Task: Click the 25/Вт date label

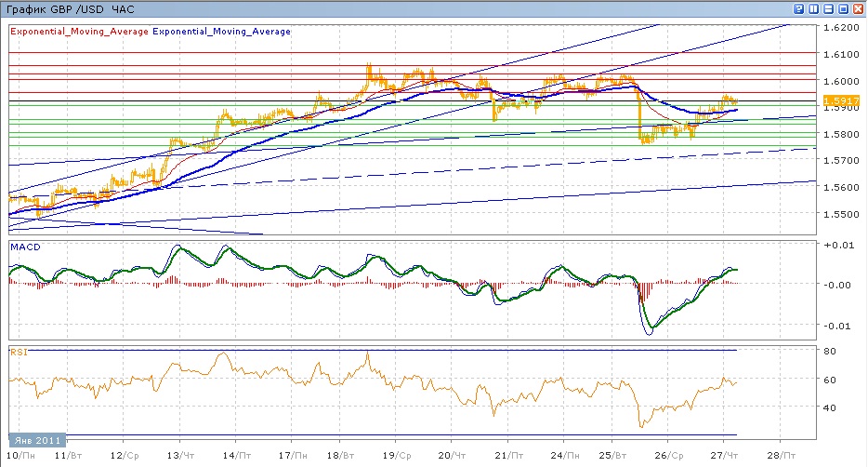Action: coord(612,455)
